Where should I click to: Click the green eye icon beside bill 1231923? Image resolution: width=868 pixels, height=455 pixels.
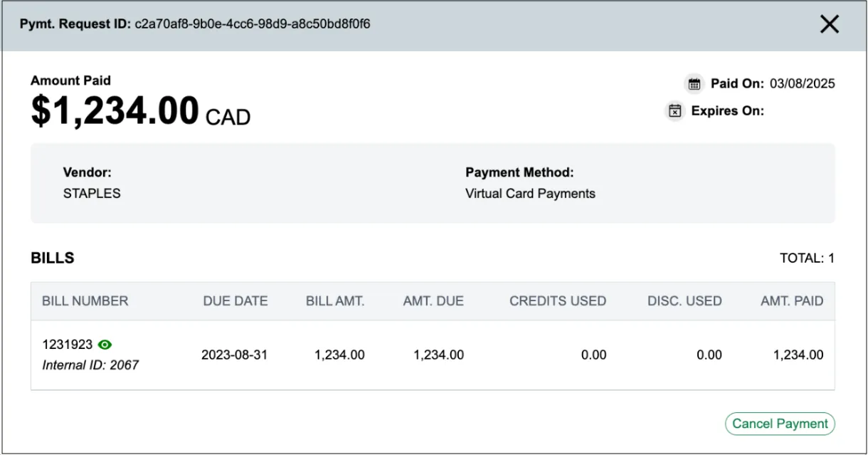tap(105, 345)
